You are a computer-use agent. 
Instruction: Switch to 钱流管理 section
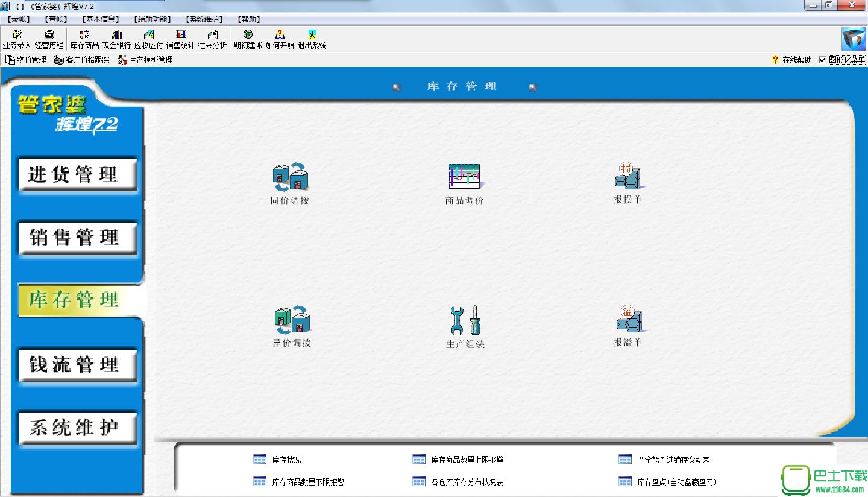[77, 364]
